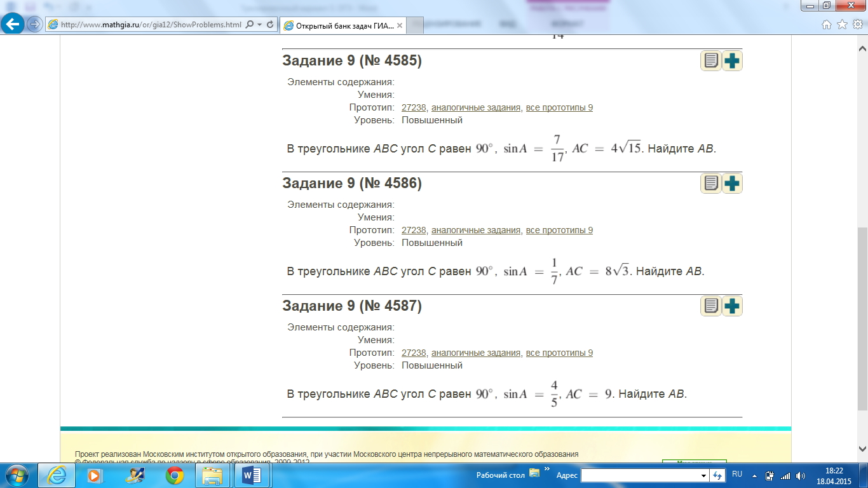868x488 pixels.
Task: Open 'аналогичные задания' link in task 4587
Action: [x=476, y=353]
